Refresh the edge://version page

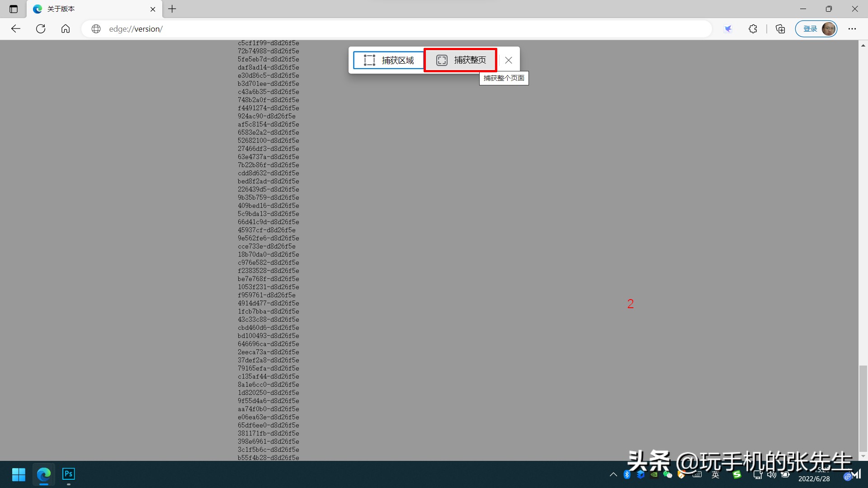point(41,29)
